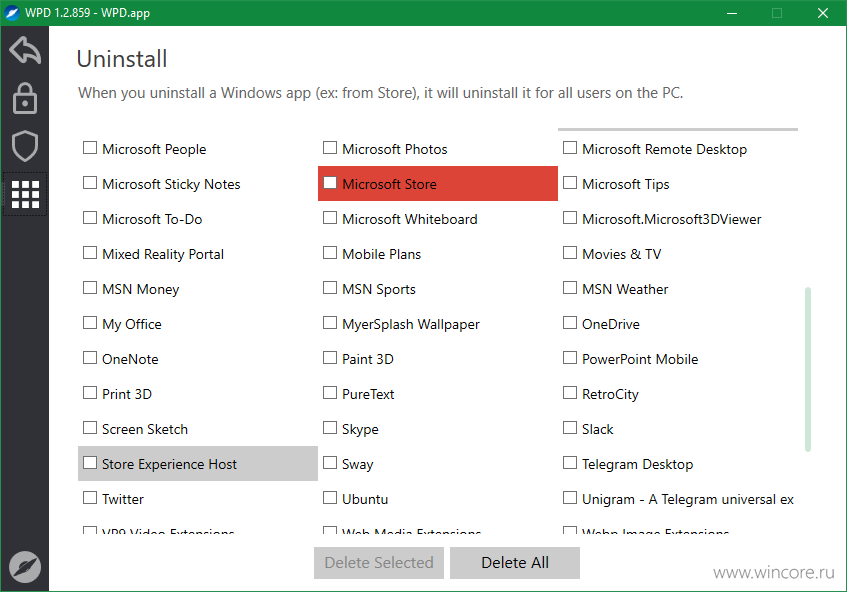Check the Skype checkbox
The width and height of the screenshot is (847, 592).
pyautogui.click(x=330, y=428)
